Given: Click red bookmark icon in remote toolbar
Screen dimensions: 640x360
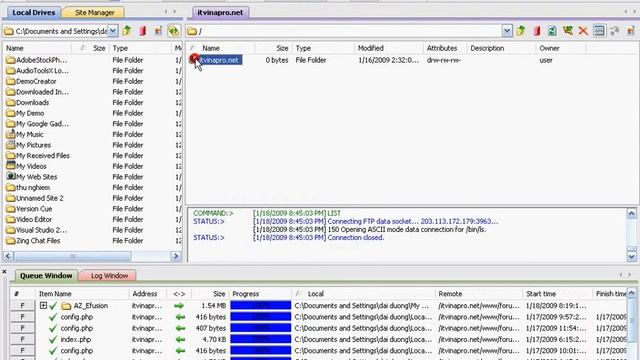Looking at the screenshot, I should pyautogui.click(x=537, y=31).
